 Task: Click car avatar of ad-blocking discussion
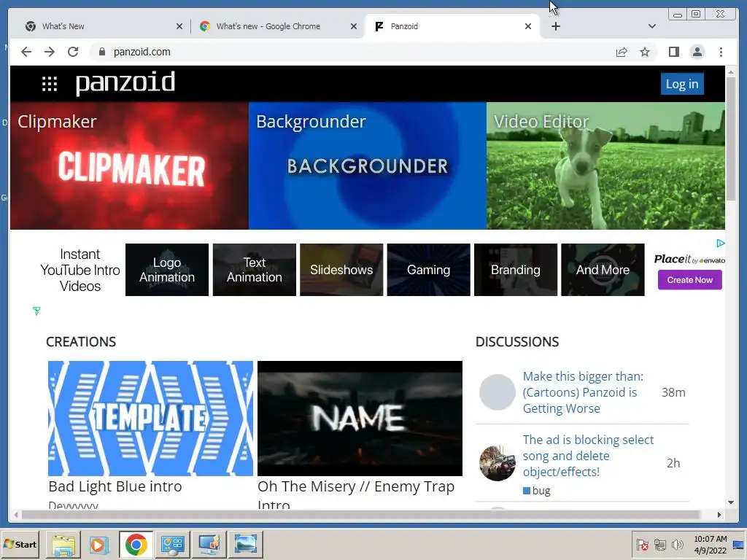497,463
